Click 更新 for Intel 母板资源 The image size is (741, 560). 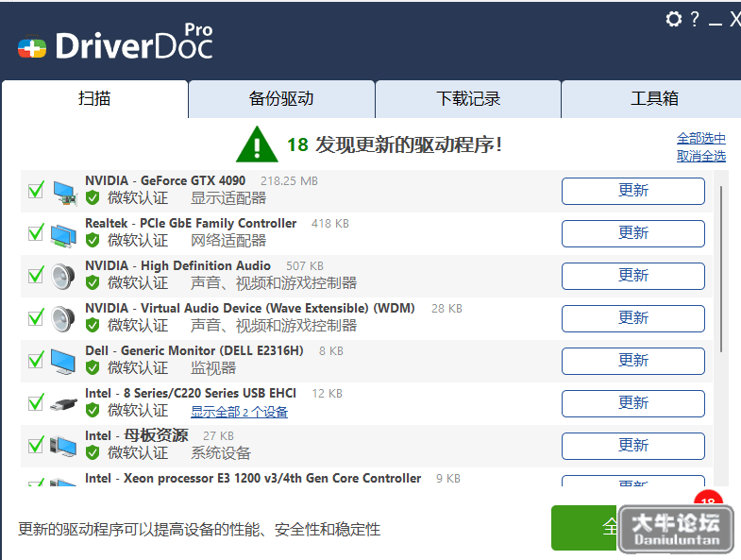633,446
